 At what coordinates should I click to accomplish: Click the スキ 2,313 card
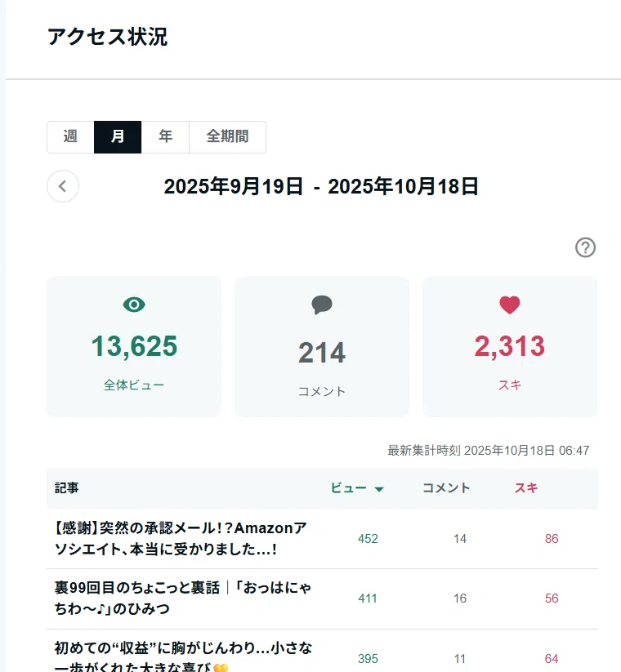pos(510,346)
